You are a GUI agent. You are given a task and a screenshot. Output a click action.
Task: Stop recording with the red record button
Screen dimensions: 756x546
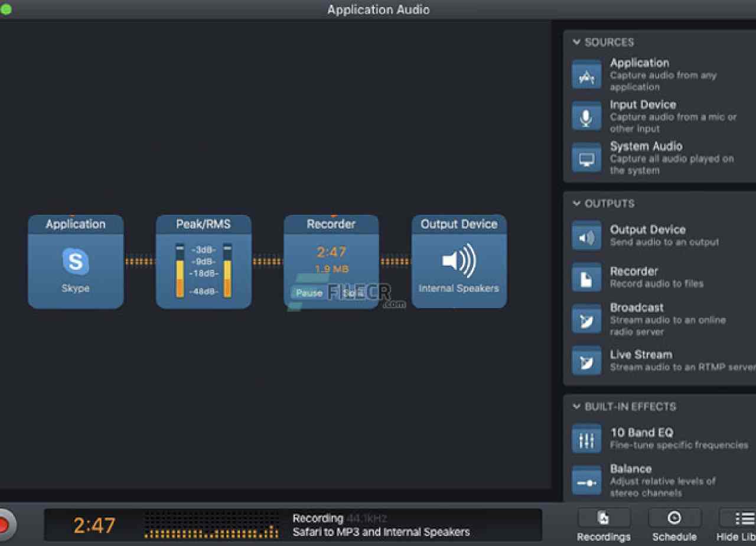pyautogui.click(x=4, y=524)
